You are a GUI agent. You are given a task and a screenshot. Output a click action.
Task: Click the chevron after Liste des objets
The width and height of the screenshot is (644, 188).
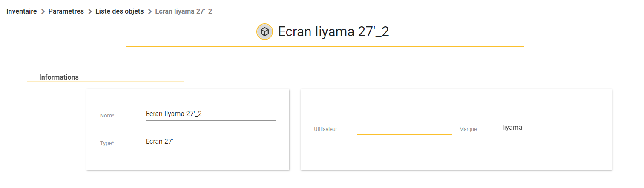149,11
